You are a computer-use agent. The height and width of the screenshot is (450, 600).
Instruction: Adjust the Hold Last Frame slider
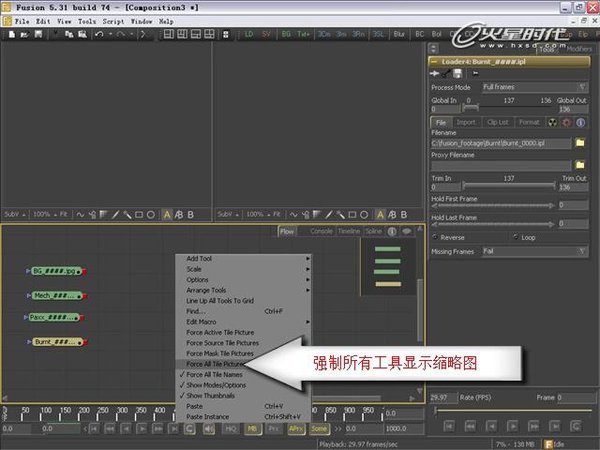tap(493, 224)
